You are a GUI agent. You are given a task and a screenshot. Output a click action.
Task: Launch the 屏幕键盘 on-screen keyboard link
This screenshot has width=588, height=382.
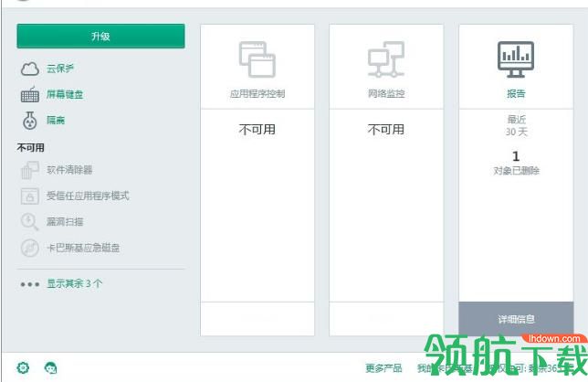[65, 94]
